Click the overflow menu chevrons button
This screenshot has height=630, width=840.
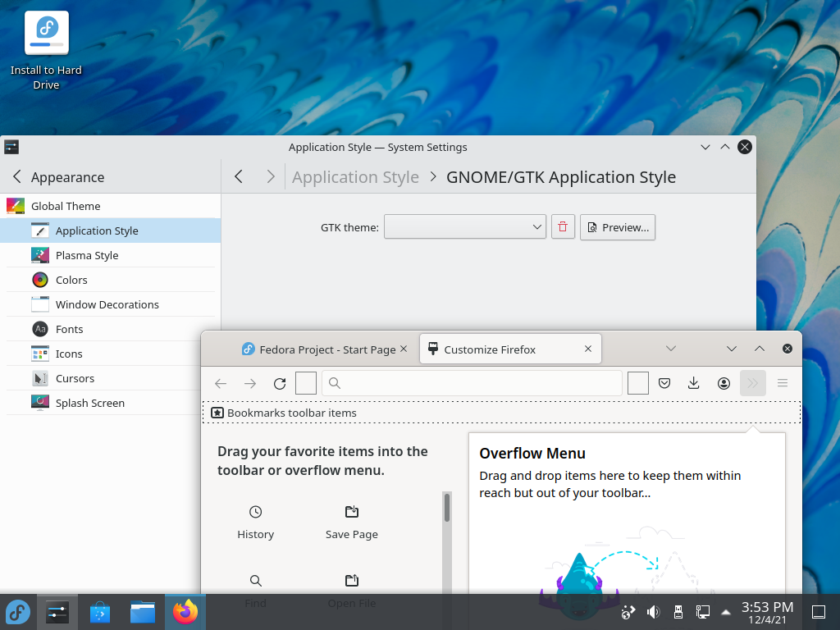[x=753, y=383]
